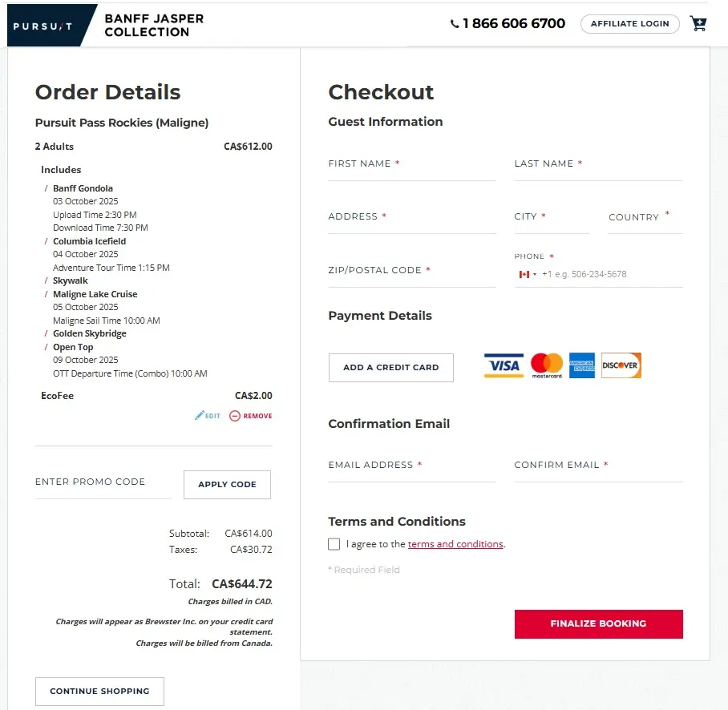
Task: Click the Finalize Booking button
Action: (598, 623)
